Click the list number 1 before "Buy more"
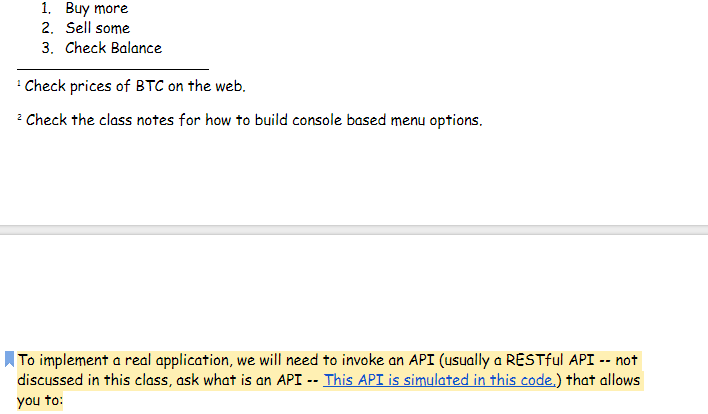This screenshot has height=414, width=708. point(46,8)
